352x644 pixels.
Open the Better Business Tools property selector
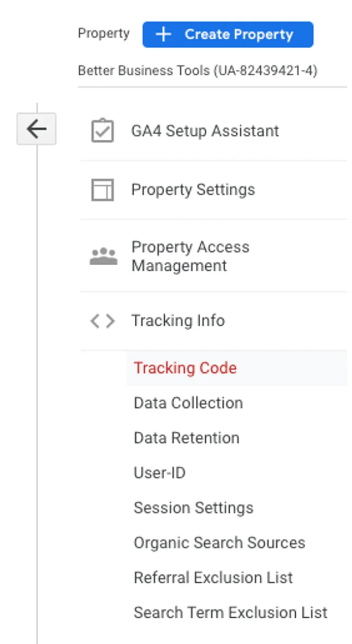[198, 70]
